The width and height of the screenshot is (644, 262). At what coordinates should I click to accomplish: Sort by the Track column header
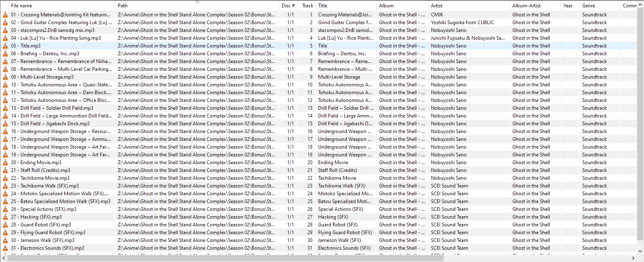click(x=307, y=6)
